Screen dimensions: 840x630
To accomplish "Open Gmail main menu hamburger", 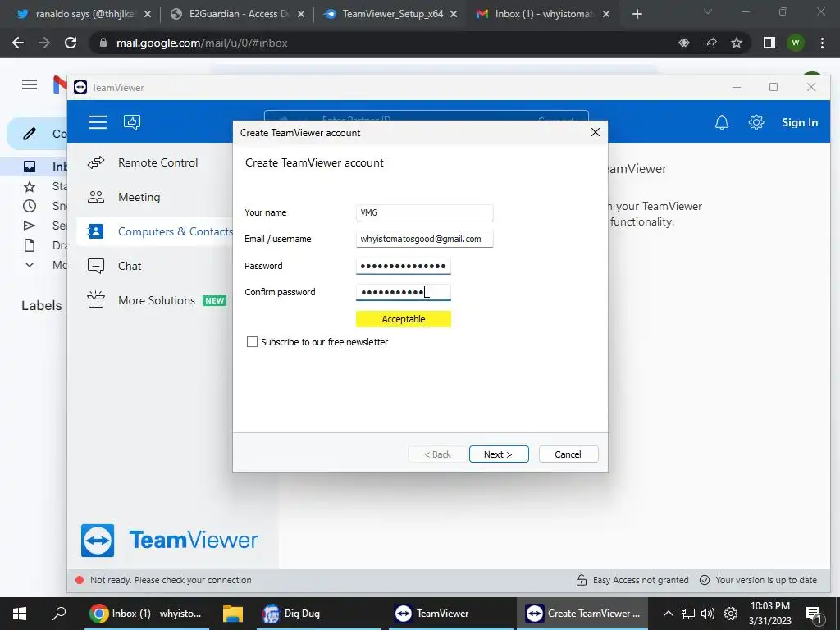I will point(30,84).
